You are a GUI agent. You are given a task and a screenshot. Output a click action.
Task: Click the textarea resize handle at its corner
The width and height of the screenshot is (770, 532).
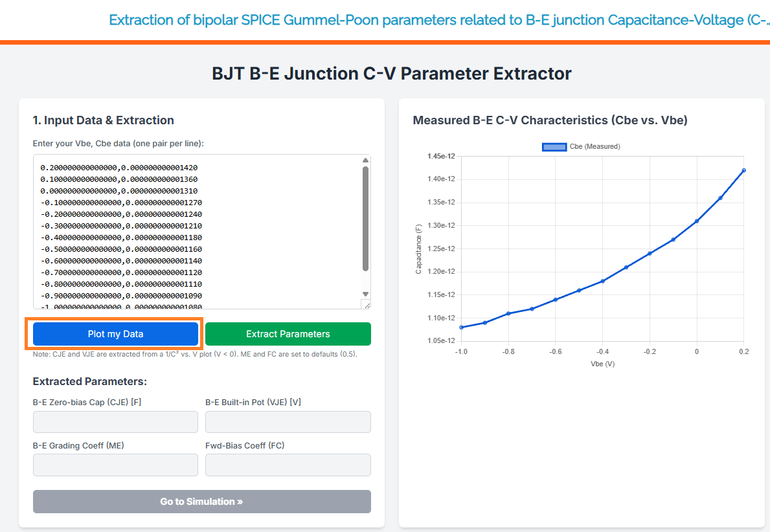366,305
